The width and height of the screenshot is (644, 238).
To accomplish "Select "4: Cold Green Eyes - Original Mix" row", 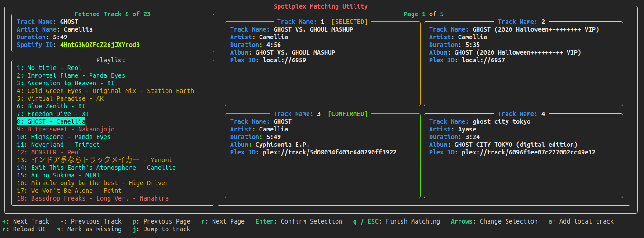I will tap(105, 91).
